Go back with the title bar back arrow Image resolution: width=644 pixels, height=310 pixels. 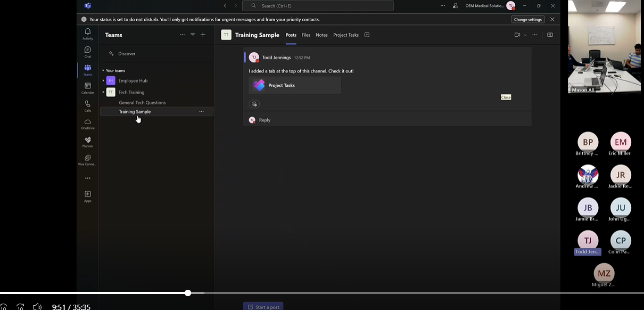tap(225, 6)
